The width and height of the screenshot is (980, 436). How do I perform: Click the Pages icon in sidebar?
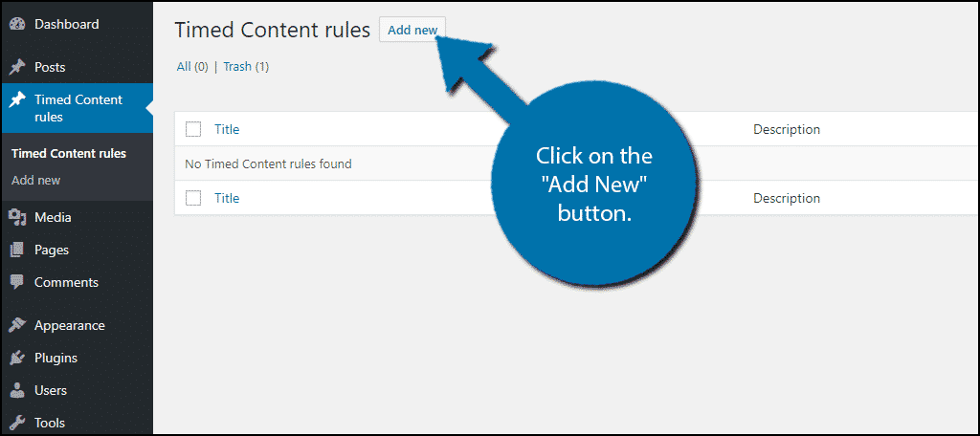[x=17, y=250]
